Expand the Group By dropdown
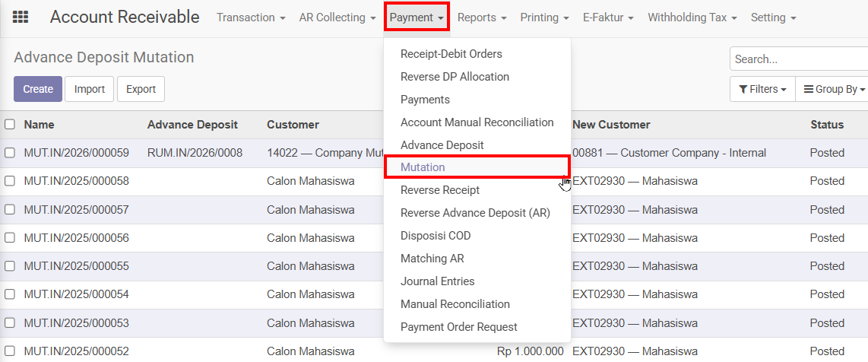The image size is (868, 362). point(834,89)
